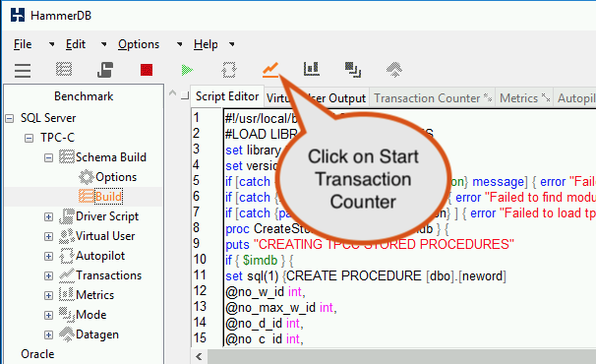Image resolution: width=596 pixels, height=364 pixels.
Task: Click the Autopilot toolbar icon
Action: point(229,70)
